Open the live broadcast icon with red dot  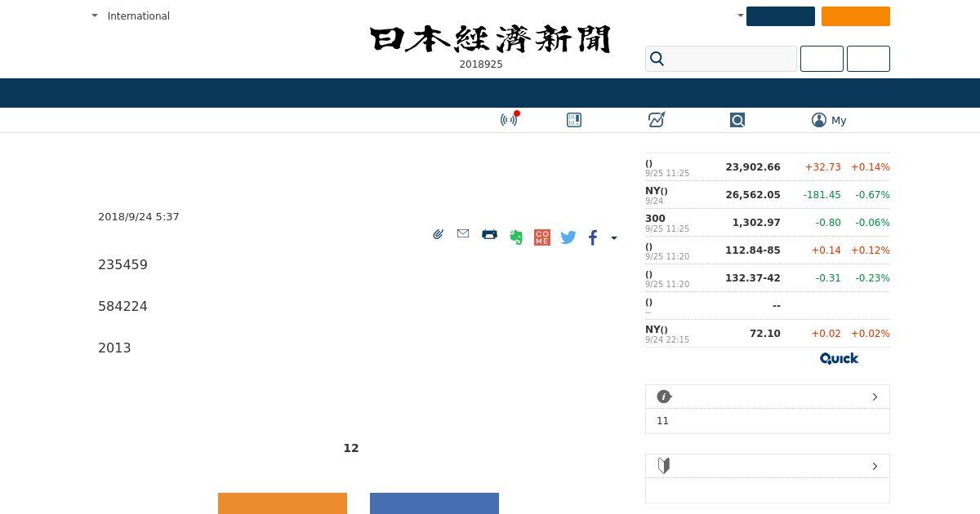tap(509, 120)
